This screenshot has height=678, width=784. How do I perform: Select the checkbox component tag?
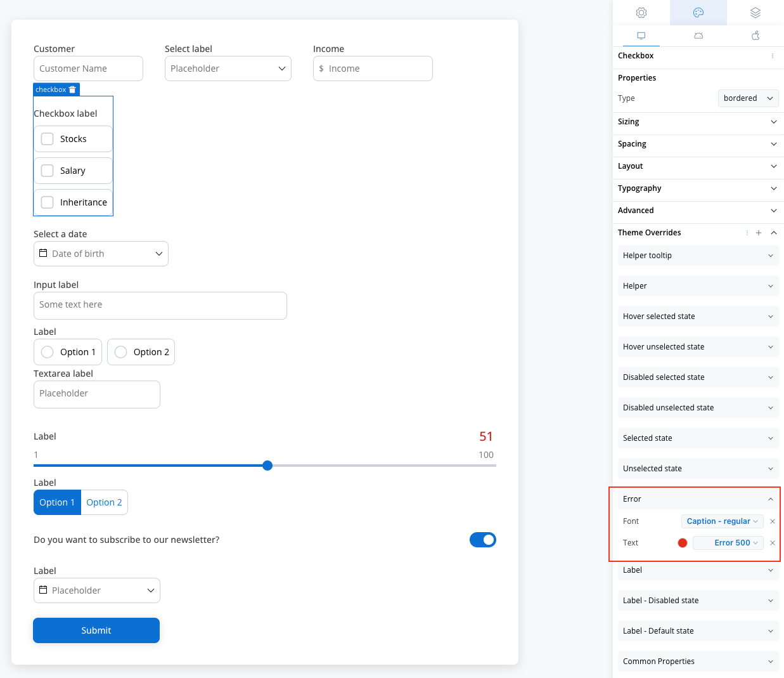pyautogui.click(x=51, y=90)
